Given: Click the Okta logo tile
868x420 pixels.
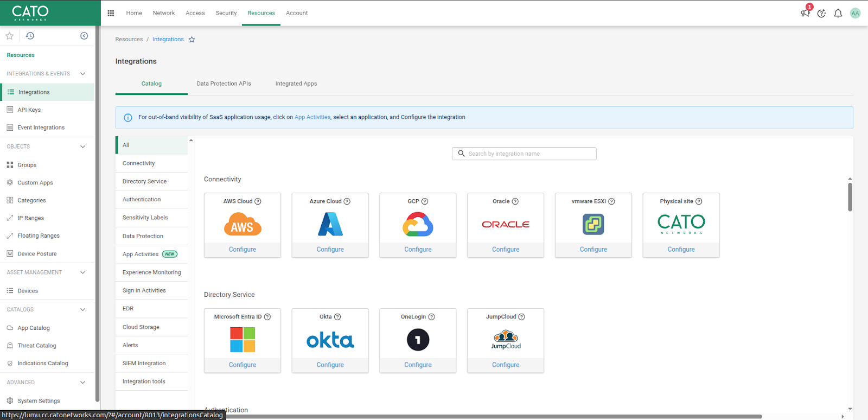Looking at the screenshot, I should (x=330, y=340).
